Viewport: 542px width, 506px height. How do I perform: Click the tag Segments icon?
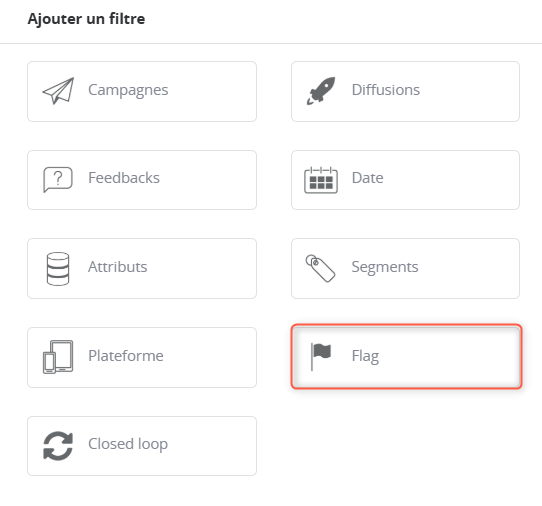[320, 268]
